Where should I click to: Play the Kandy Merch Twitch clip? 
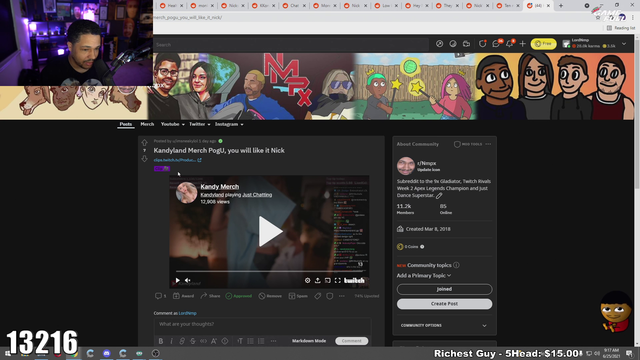269,231
